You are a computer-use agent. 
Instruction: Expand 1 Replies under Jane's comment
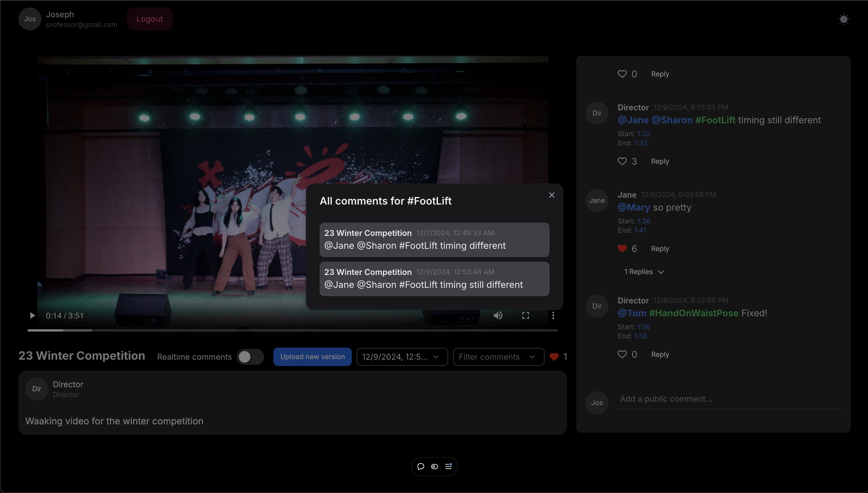point(644,272)
